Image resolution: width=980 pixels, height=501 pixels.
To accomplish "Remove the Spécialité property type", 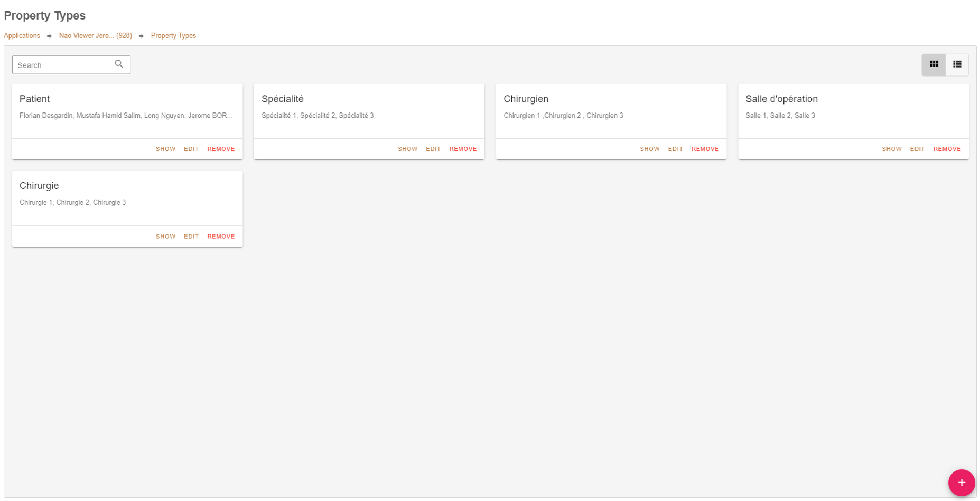I will [x=463, y=149].
